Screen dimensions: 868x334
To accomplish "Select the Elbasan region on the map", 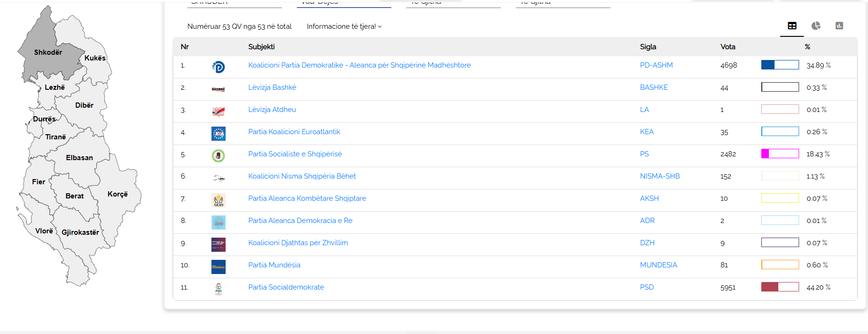I will (79, 158).
